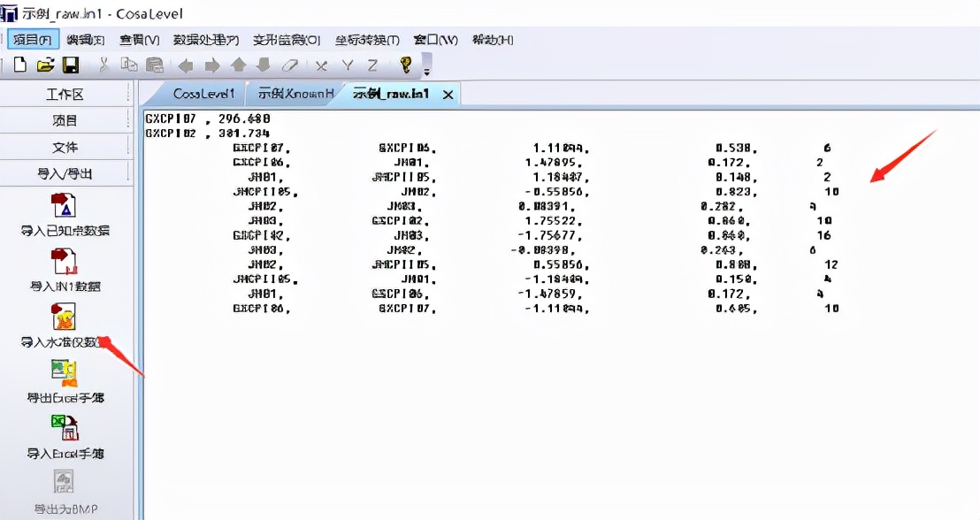Select the 示例_raw.in1 tab

(x=391, y=94)
